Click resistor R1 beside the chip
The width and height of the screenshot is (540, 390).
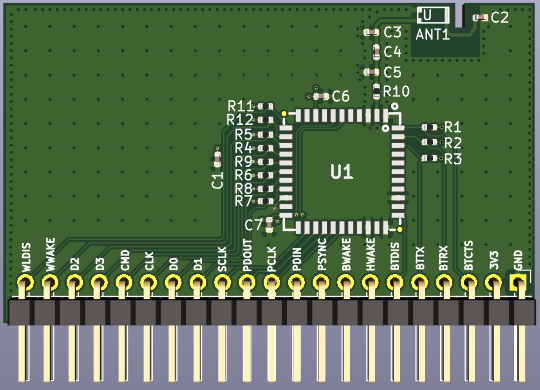(x=429, y=127)
